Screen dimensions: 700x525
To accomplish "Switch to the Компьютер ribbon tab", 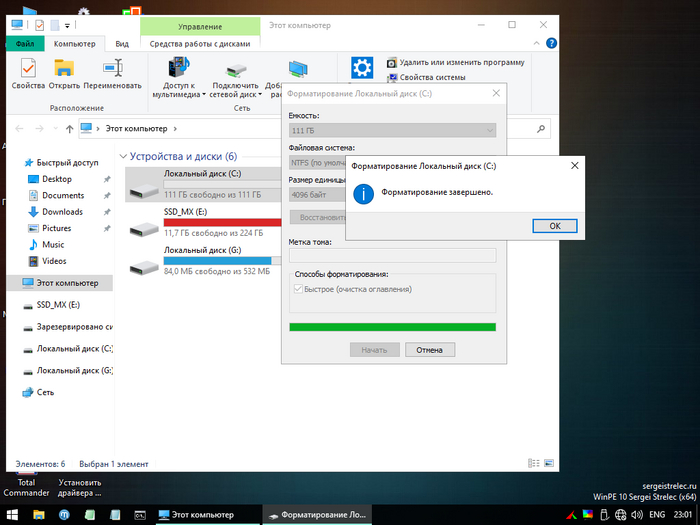I will pos(75,44).
